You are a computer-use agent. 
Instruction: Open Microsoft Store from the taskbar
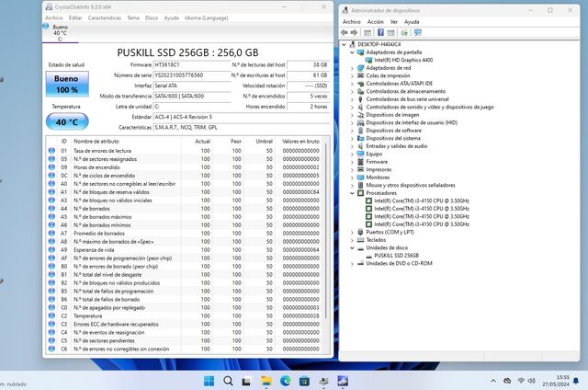click(304, 381)
